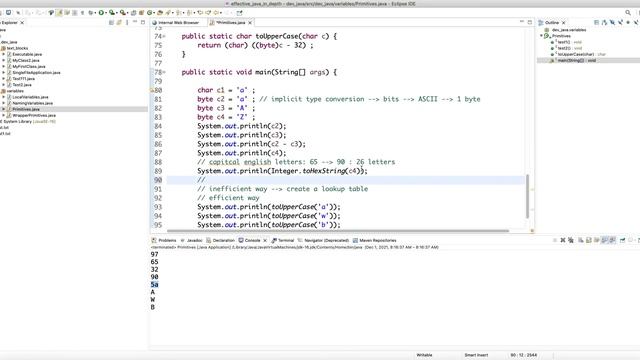Image resolution: width=640 pixels, height=360 pixels.
Task: Click the editor horizontal scrollbar
Action: pyautogui.click(x=338, y=231)
